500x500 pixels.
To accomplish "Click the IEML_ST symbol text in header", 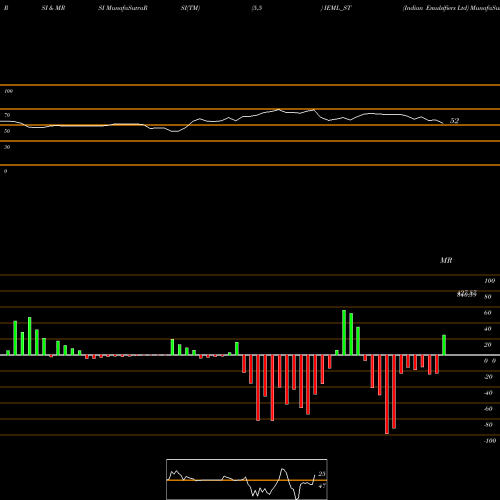I will tap(338, 8).
